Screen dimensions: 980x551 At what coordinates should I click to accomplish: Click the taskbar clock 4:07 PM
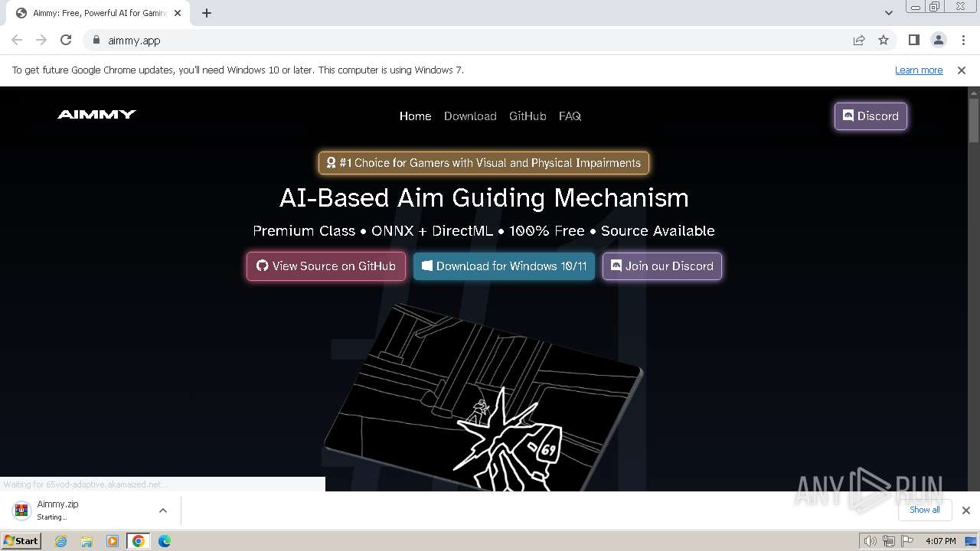click(x=940, y=541)
